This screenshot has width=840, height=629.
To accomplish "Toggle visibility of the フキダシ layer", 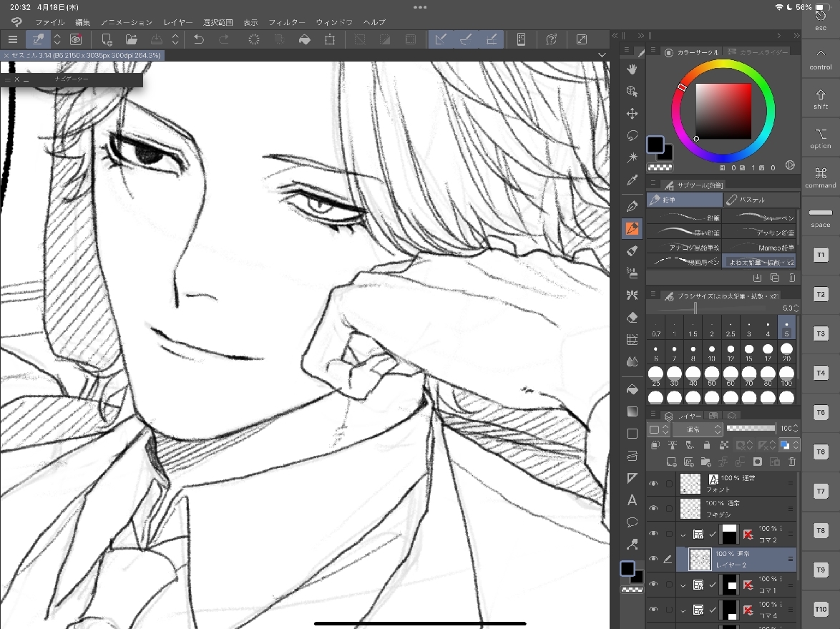I will [653, 508].
